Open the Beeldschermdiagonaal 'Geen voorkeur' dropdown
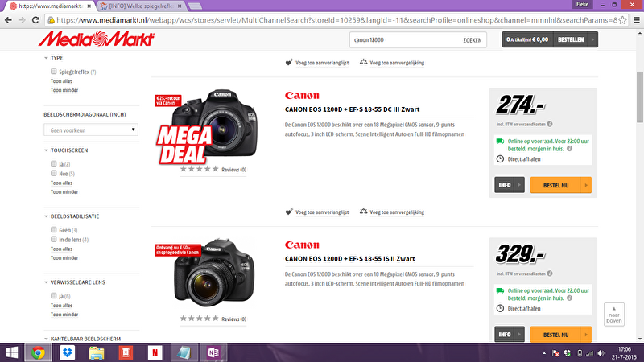 (x=91, y=130)
